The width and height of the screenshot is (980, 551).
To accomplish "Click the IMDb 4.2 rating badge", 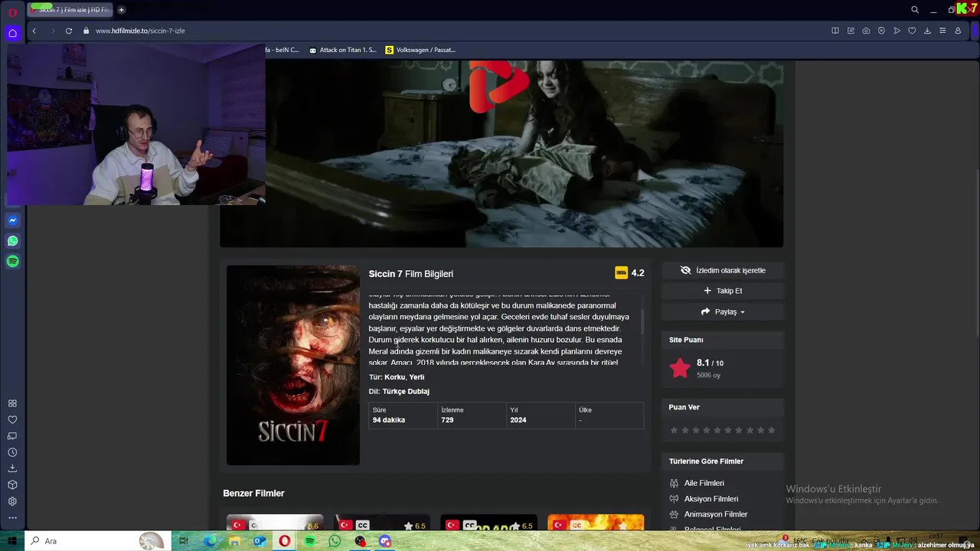I will [x=629, y=272].
